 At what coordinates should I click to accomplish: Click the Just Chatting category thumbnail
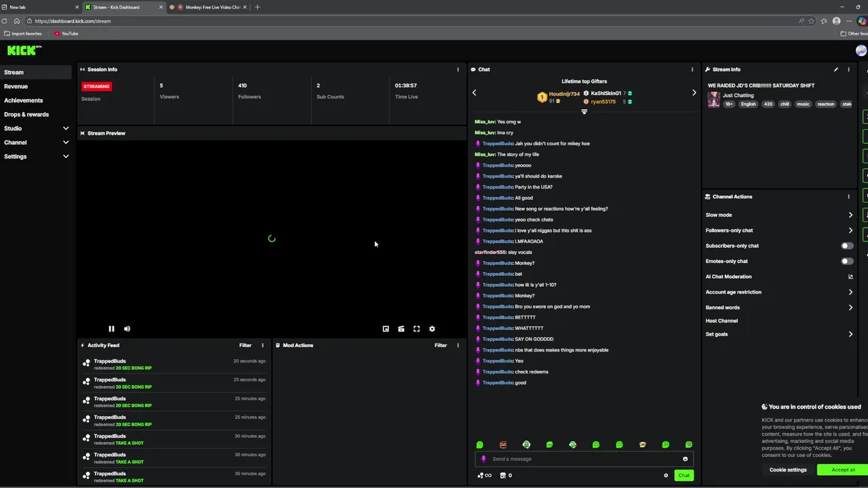713,99
